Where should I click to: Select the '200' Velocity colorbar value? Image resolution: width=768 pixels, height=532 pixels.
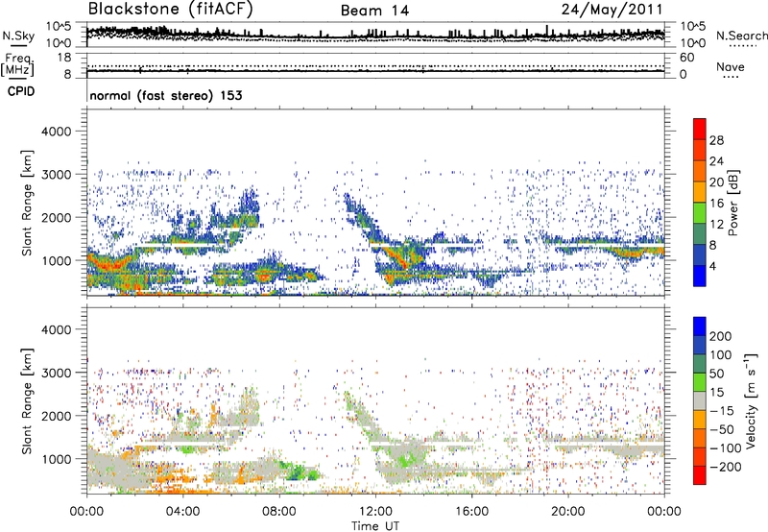click(x=721, y=336)
